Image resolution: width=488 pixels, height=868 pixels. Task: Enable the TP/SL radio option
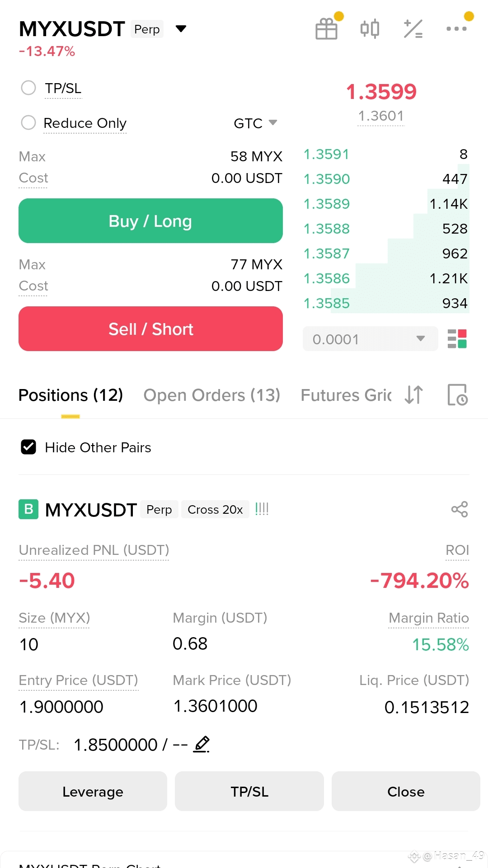(28, 88)
